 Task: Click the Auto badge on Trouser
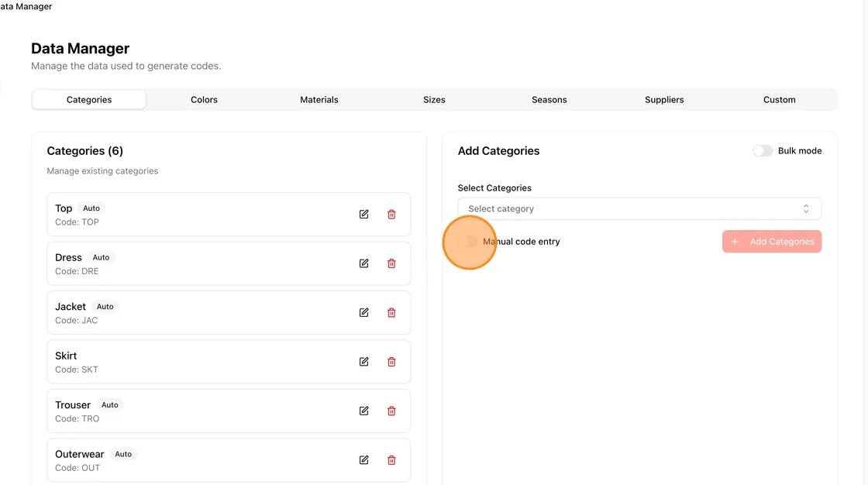tap(109, 404)
